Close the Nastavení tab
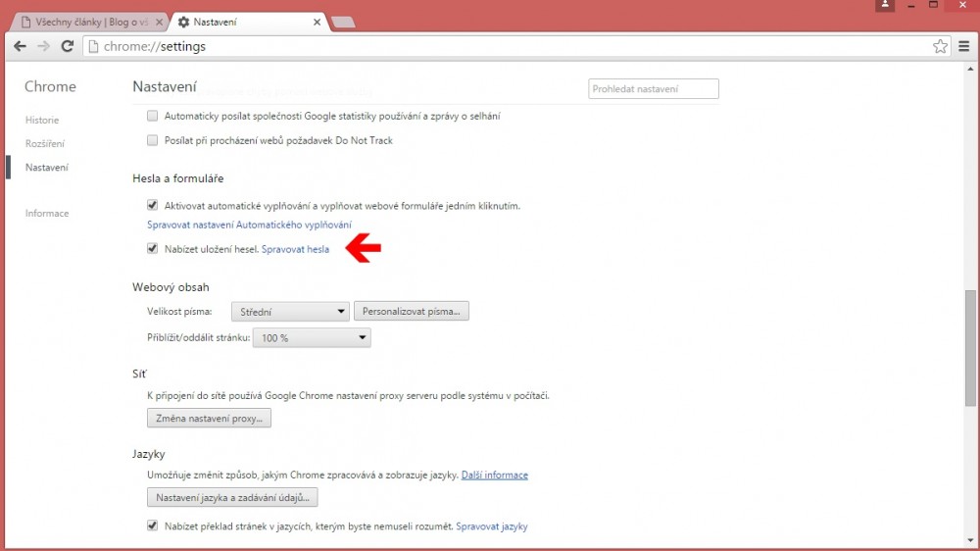The image size is (980, 551). (317, 22)
